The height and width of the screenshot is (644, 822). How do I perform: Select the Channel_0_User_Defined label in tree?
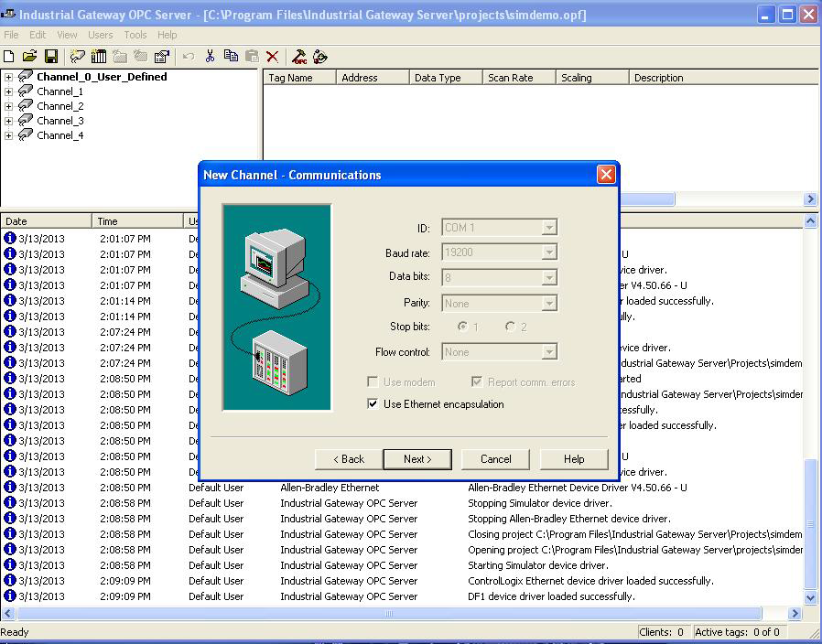click(x=102, y=77)
